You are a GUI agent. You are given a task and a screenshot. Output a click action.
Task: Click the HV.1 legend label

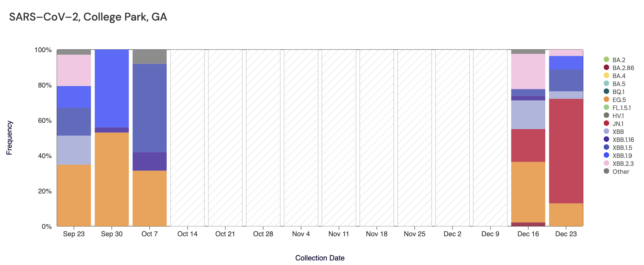click(x=618, y=116)
